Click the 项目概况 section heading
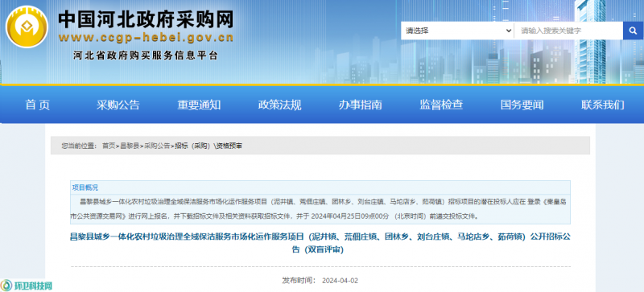 tap(85, 187)
